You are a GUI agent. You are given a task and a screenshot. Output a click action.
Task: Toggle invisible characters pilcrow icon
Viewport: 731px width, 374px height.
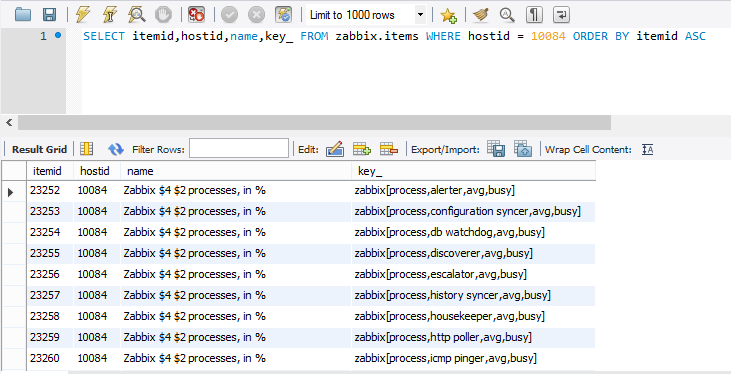click(534, 14)
